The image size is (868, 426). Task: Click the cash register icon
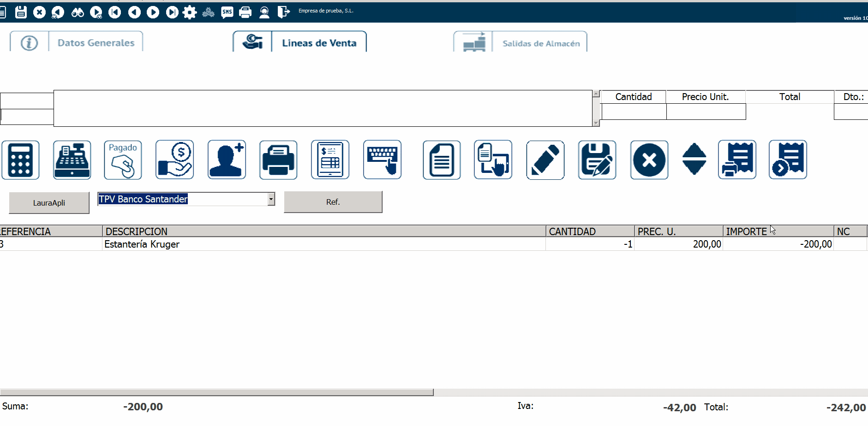click(72, 160)
